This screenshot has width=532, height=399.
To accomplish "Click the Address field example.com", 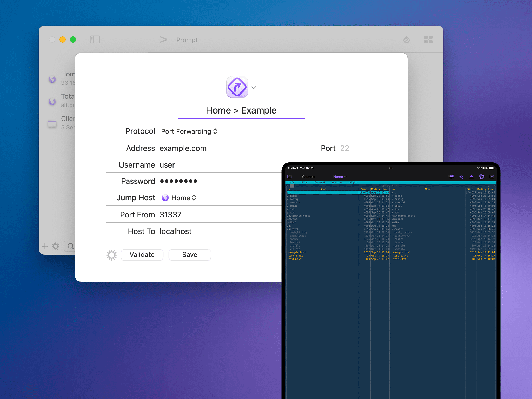I will [x=183, y=148].
